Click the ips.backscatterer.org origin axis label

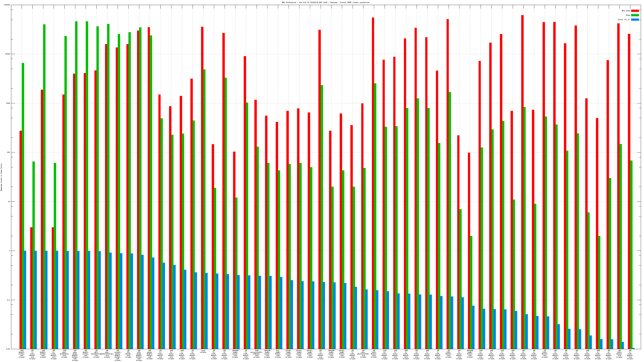[x=107, y=354]
